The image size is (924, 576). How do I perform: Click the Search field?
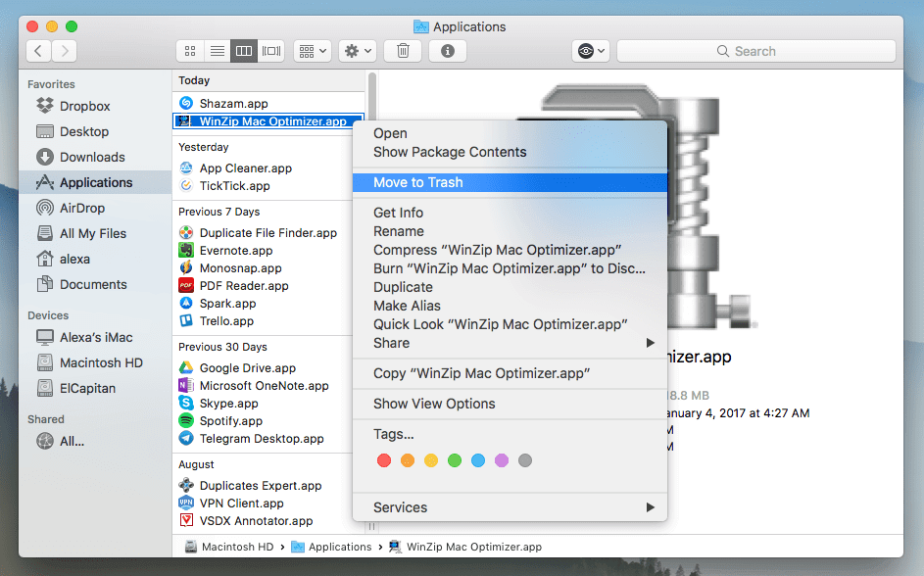click(754, 51)
